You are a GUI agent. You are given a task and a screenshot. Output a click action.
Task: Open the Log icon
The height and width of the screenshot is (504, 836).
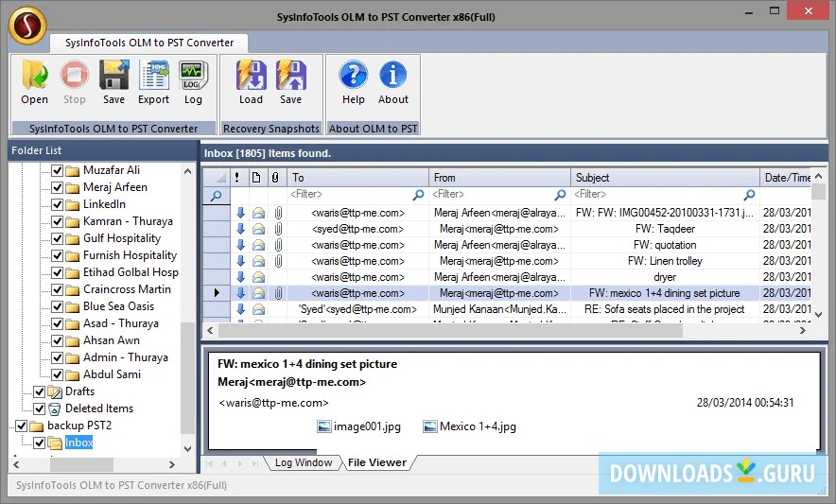pos(193,76)
